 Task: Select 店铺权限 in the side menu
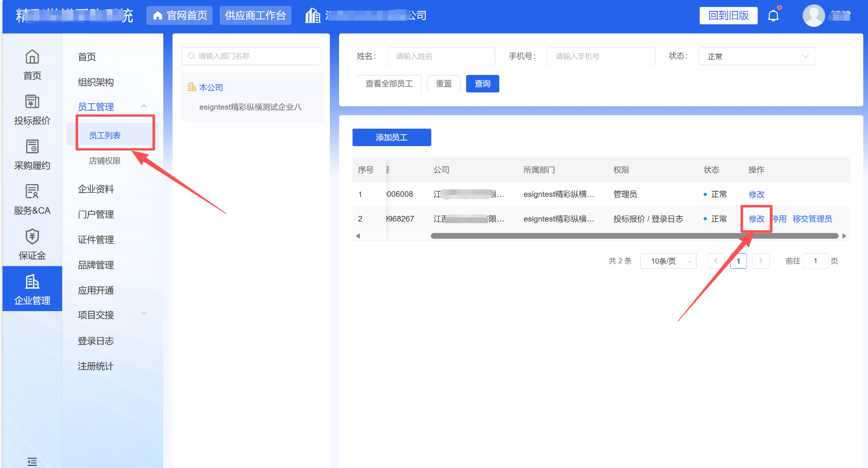click(x=105, y=161)
